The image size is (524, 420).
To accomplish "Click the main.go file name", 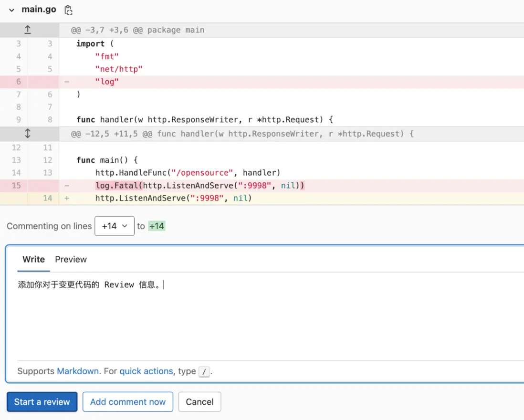I will 39,10.
